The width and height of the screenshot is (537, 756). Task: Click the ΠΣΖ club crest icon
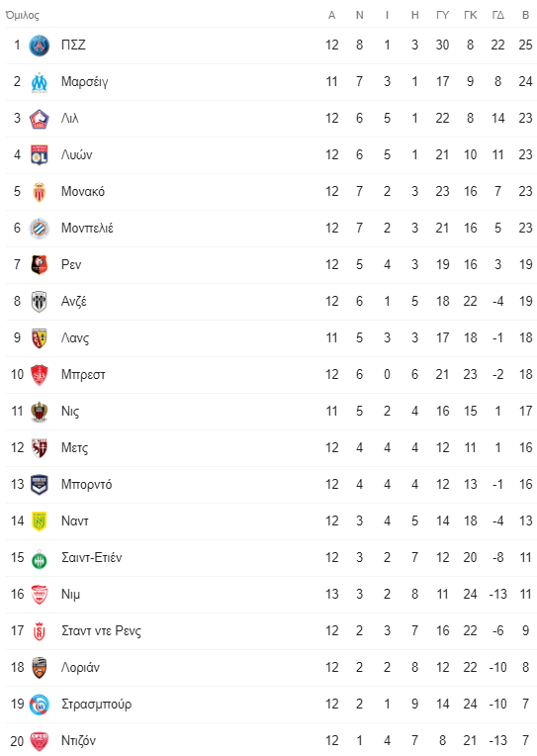(39, 46)
